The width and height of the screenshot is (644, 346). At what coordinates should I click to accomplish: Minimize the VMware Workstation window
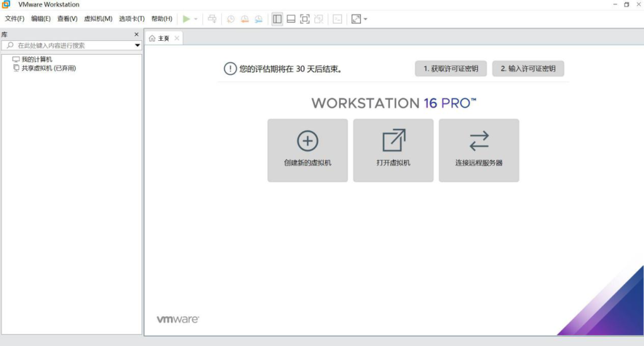[x=615, y=4]
